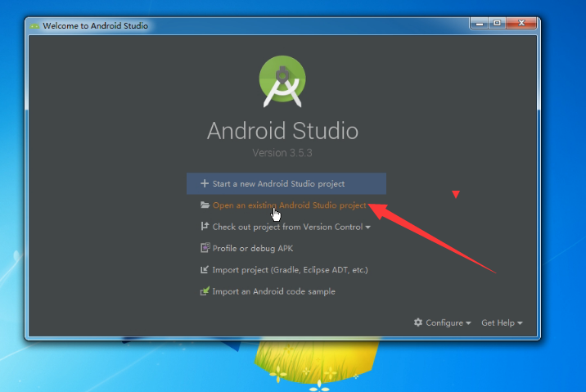The image size is (586, 392).
Task: Click the Profile or debug APK icon
Action: [x=205, y=248]
